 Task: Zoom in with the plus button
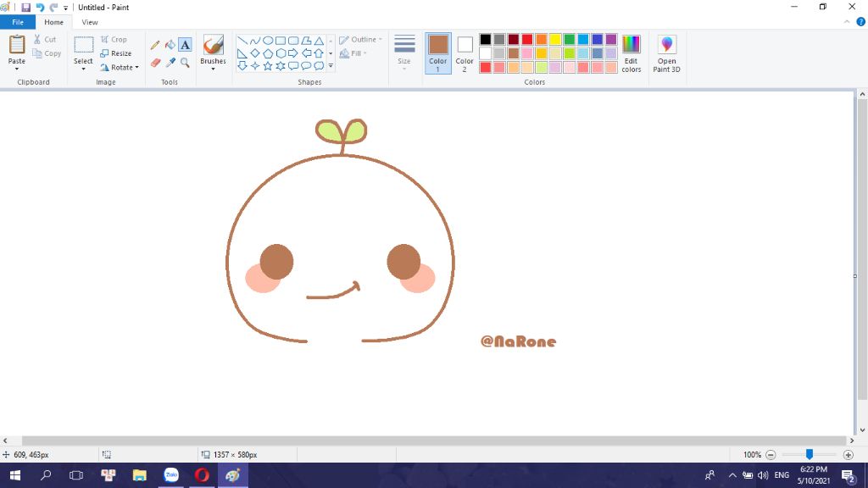tap(848, 455)
